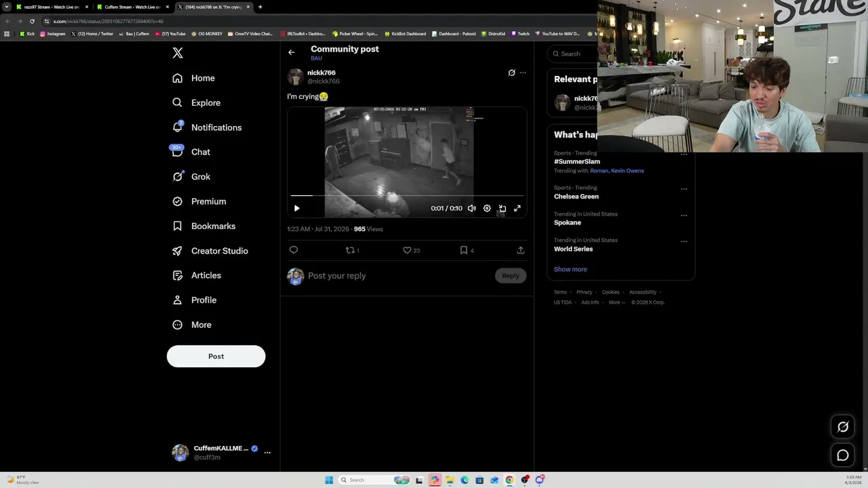Open Chat from the sidebar
Image resolution: width=868 pixels, height=488 pixels.
(x=191, y=152)
